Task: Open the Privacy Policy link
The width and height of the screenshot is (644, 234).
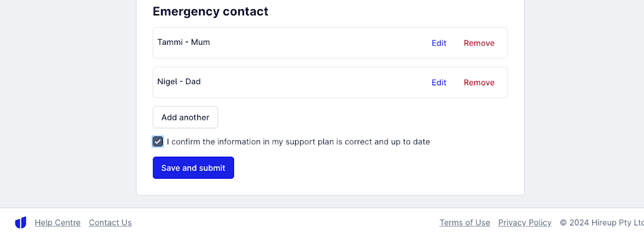Action: click(x=525, y=222)
